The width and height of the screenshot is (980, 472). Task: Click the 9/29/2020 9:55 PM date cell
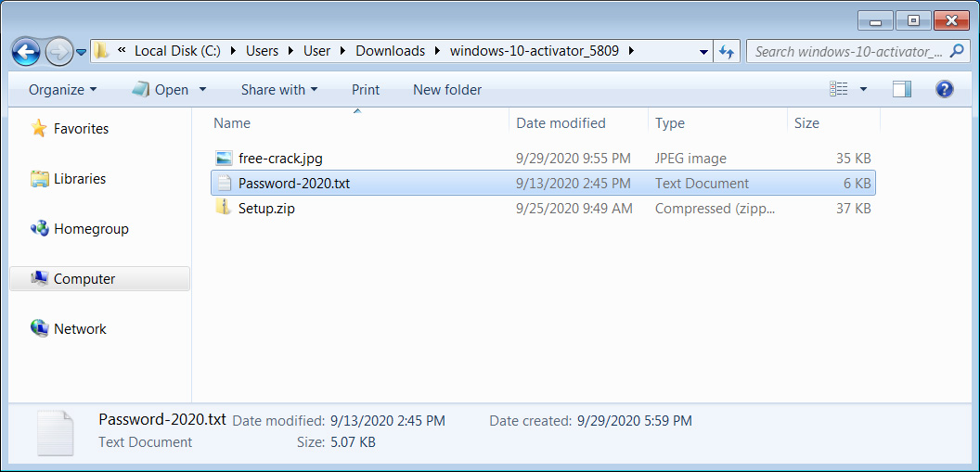(x=574, y=159)
